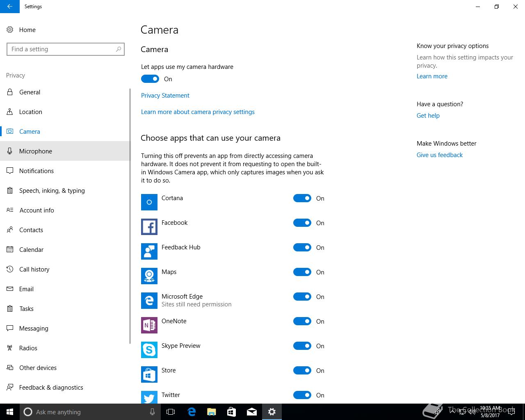Click the Location person icon in sidebar
Image resolution: width=525 pixels, height=420 pixels.
pos(10,112)
